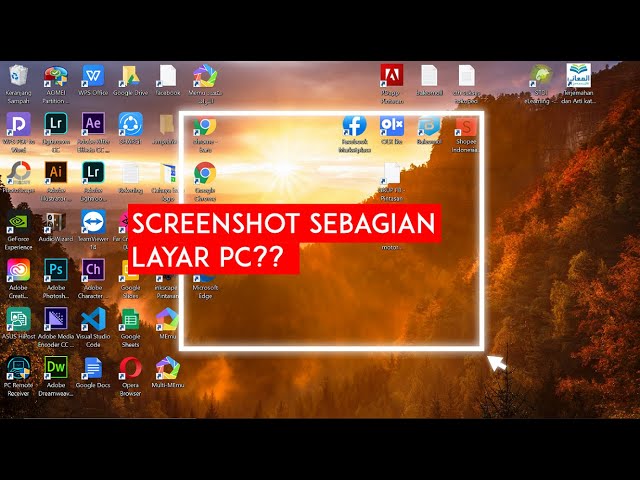This screenshot has height=480, width=640.
Task: Open the Google Chrome shortcut
Action: click(x=205, y=173)
